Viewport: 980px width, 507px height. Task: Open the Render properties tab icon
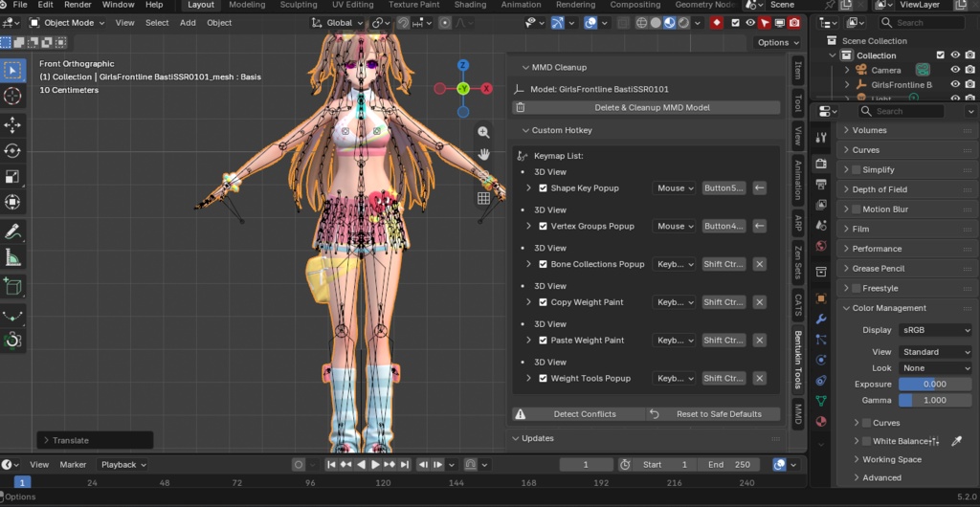click(x=821, y=164)
